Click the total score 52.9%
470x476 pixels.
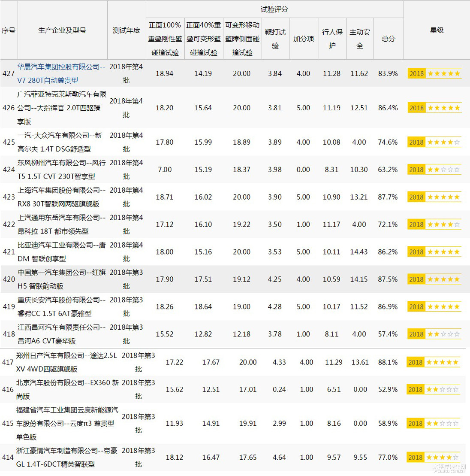tap(388, 389)
